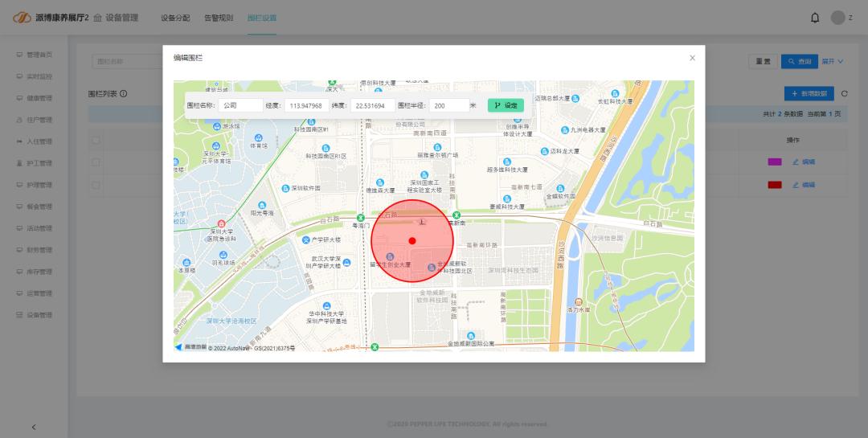868x438 pixels.
Task: Open 活动管理 in the sidebar
Action: (x=35, y=228)
